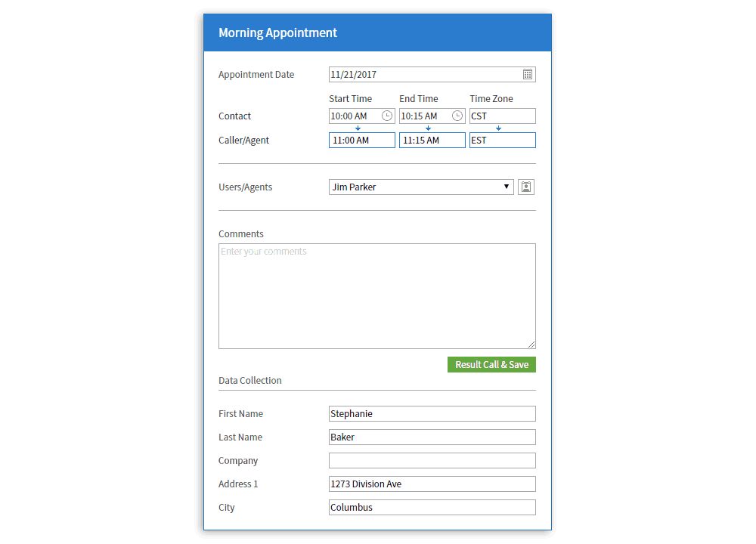756x544 pixels.
Task: Open the Appointment Date calendar picker icon
Action: click(528, 74)
